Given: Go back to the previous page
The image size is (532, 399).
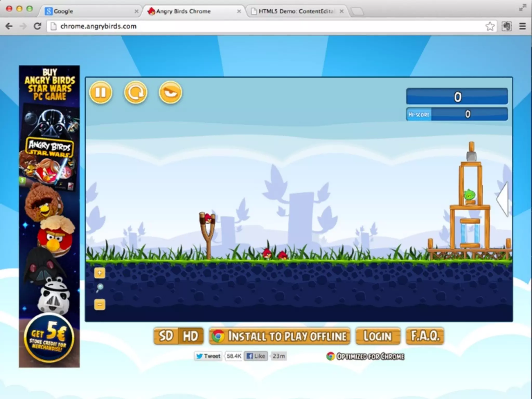Looking at the screenshot, I should point(9,26).
